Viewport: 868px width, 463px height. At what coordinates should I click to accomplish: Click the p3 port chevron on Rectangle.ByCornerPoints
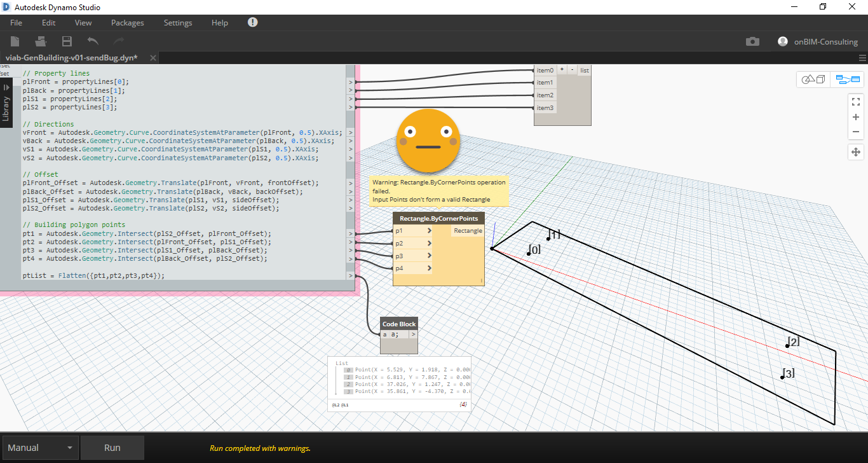click(x=430, y=256)
